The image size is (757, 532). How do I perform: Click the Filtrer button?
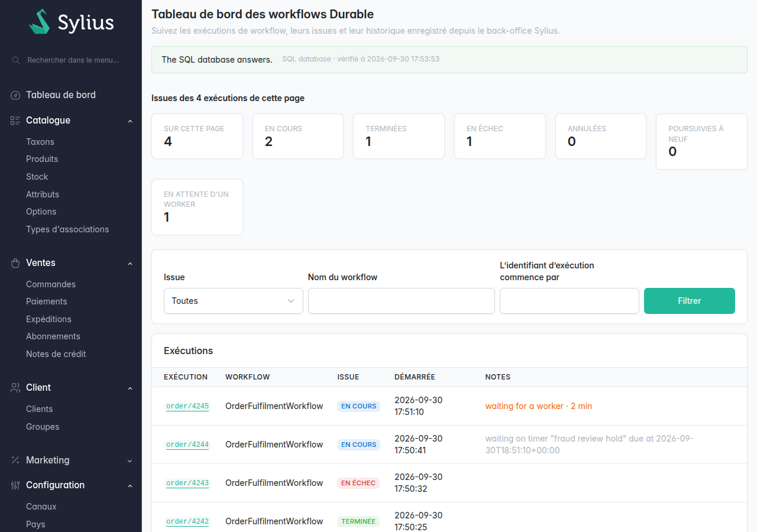click(690, 301)
